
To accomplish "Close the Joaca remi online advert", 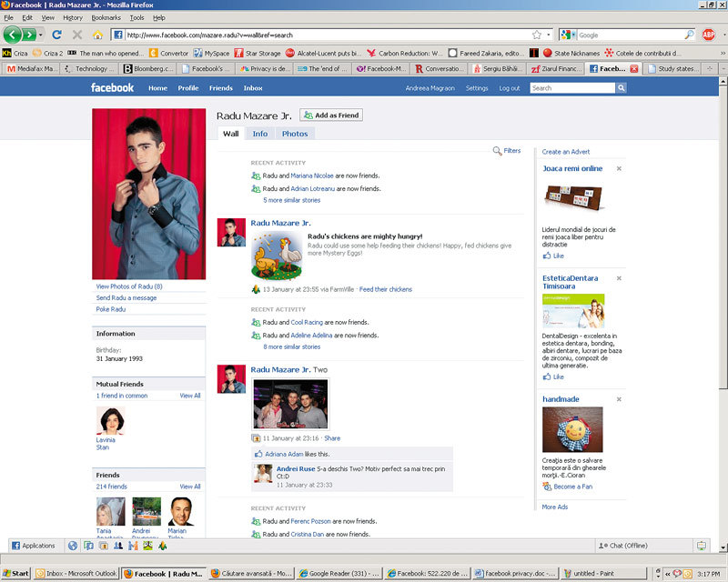I will coord(619,168).
